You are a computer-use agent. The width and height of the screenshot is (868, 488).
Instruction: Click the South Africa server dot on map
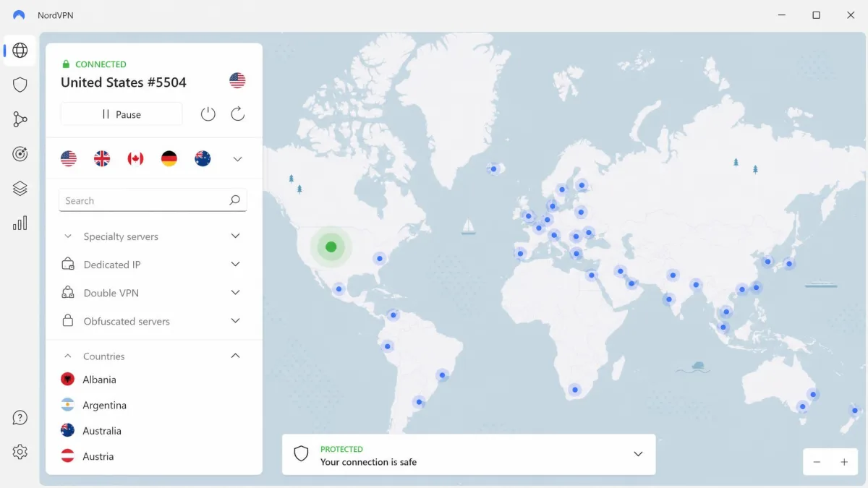click(x=575, y=390)
